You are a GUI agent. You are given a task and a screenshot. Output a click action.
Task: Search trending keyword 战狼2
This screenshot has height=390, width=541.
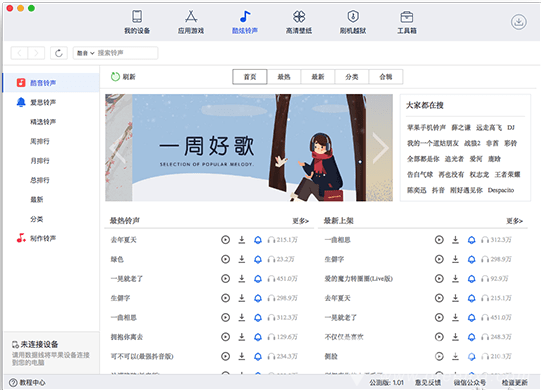[x=472, y=143]
